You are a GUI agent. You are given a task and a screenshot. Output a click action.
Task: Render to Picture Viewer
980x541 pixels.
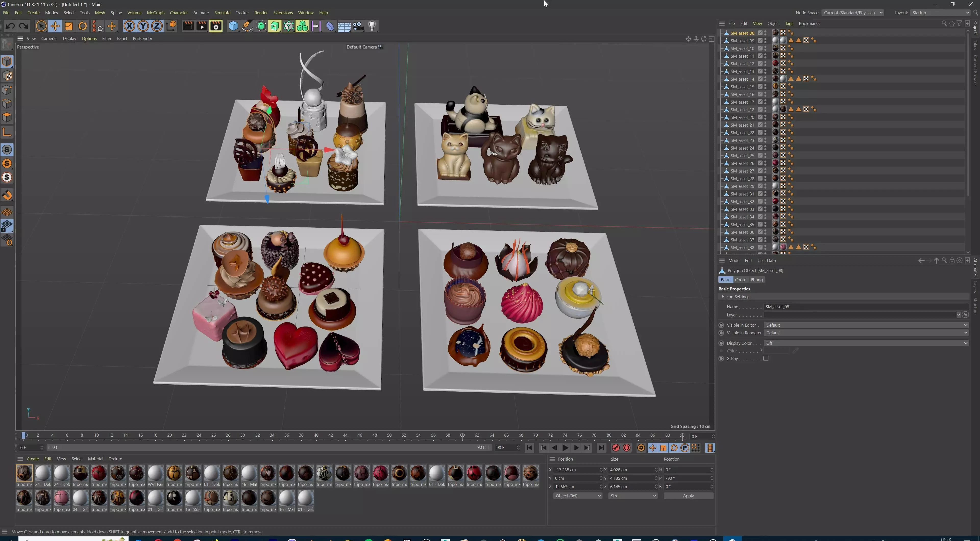pyautogui.click(x=202, y=26)
